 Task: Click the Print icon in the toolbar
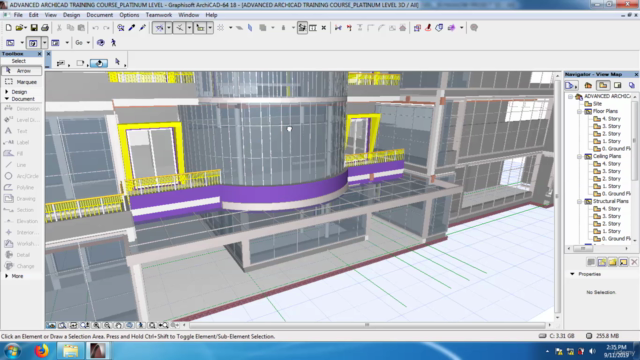click(x=45, y=28)
